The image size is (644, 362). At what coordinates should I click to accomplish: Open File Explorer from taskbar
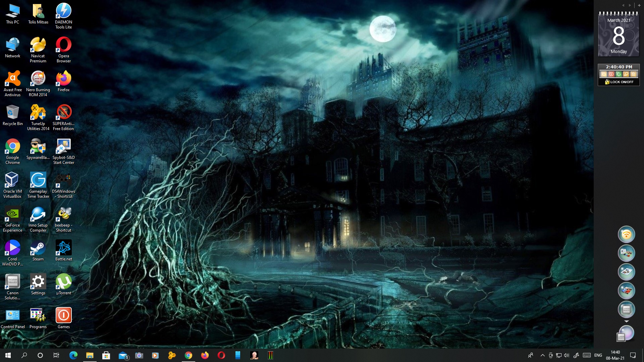[90, 355]
